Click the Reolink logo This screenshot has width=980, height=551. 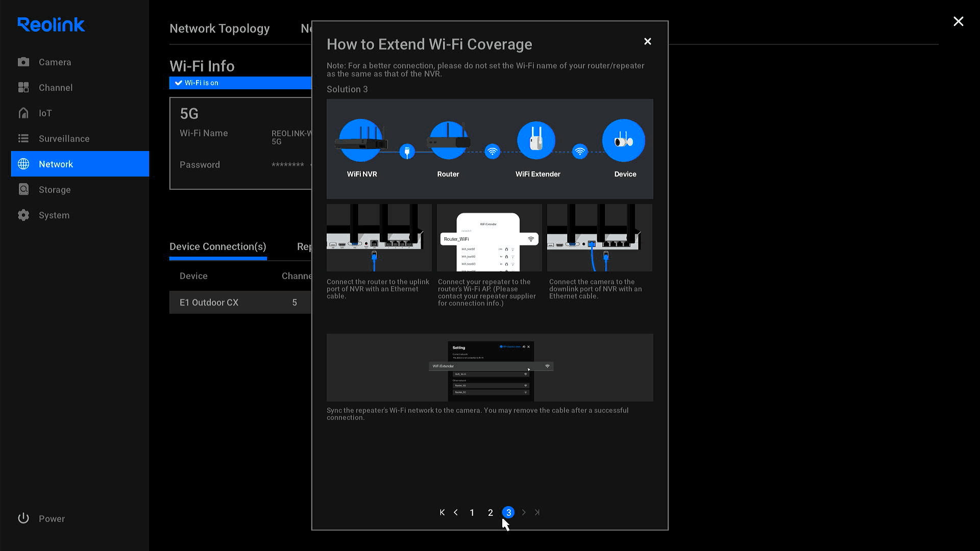coord(51,24)
